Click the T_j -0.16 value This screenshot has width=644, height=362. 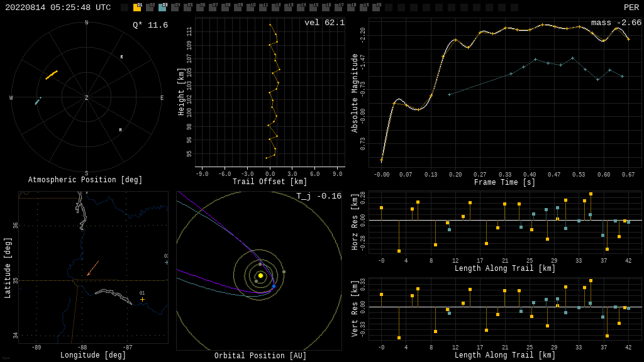coord(319,196)
